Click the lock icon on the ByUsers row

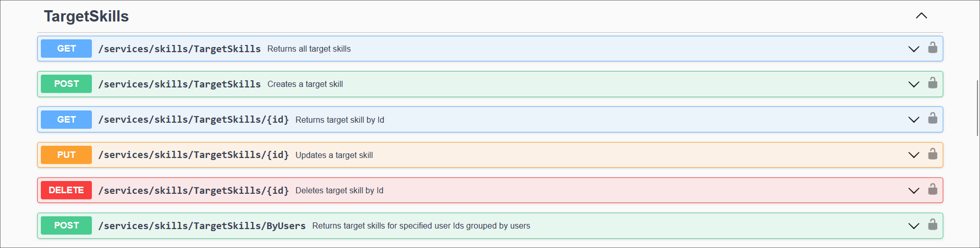click(x=933, y=225)
